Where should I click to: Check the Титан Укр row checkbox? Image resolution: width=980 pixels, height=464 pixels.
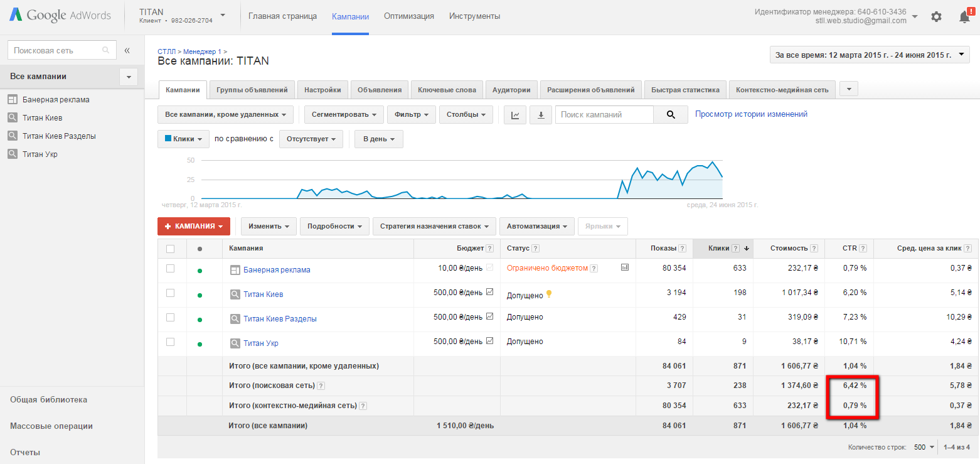(x=170, y=342)
